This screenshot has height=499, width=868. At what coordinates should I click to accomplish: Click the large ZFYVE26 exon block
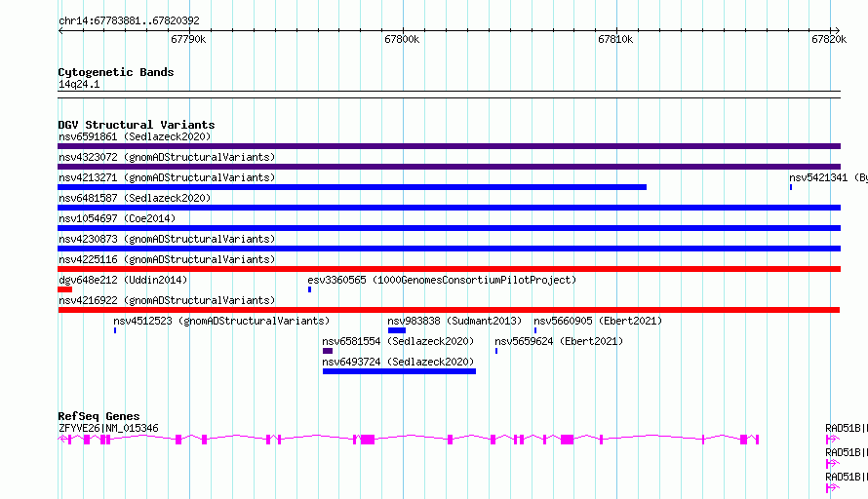click(368, 440)
